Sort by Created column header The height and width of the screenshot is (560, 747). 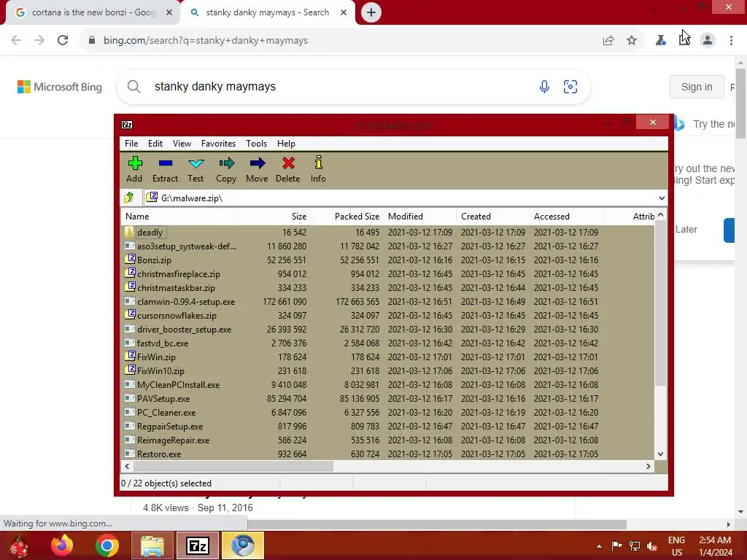(x=492, y=216)
